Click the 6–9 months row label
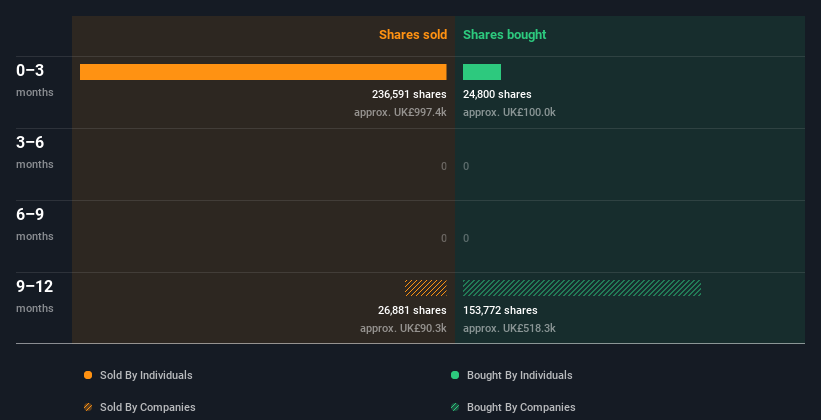Image resolution: width=821 pixels, height=420 pixels. [x=35, y=224]
